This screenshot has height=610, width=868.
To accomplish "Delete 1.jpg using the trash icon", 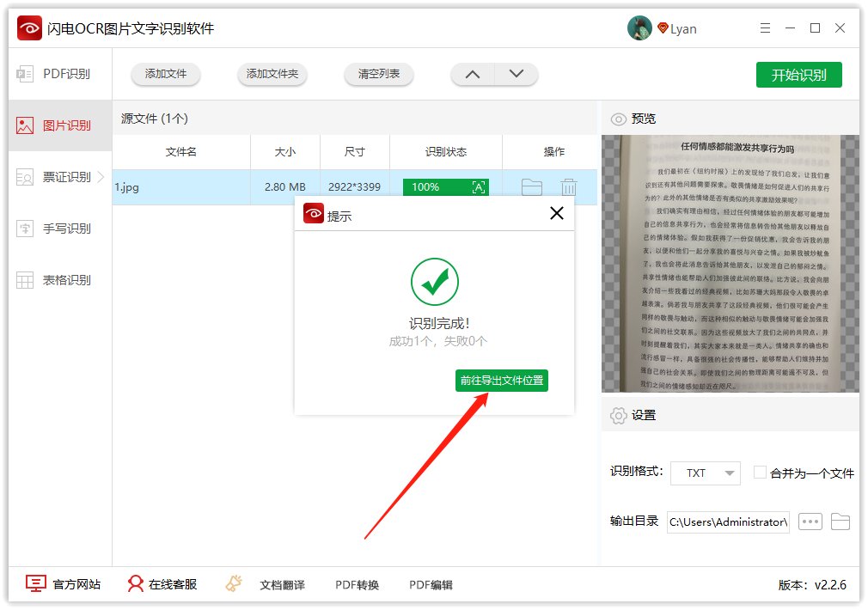I will [x=570, y=187].
